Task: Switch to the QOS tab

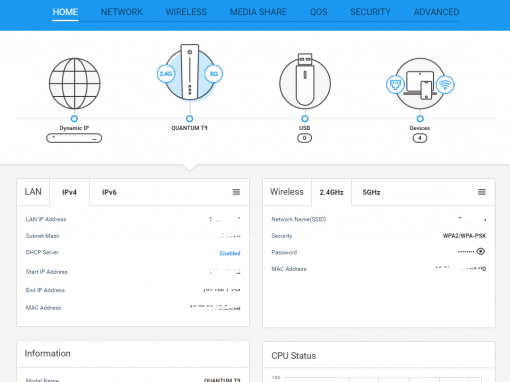Action: pyautogui.click(x=318, y=12)
